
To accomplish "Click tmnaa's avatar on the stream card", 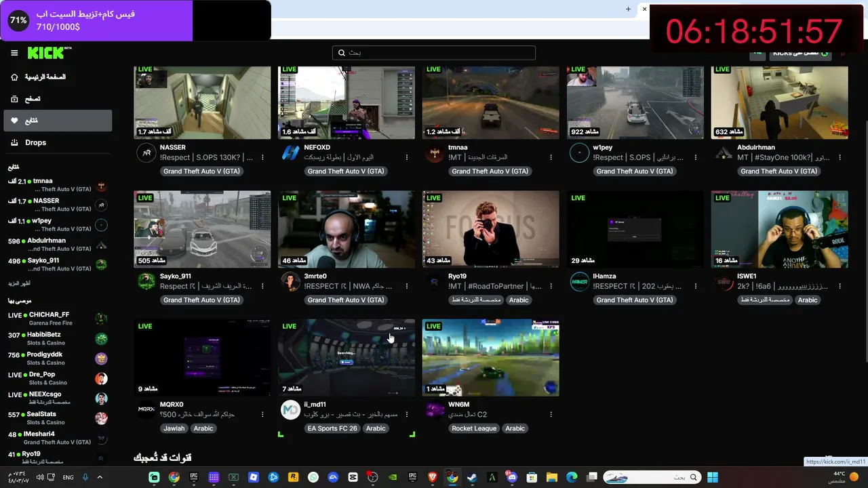I will pos(435,153).
